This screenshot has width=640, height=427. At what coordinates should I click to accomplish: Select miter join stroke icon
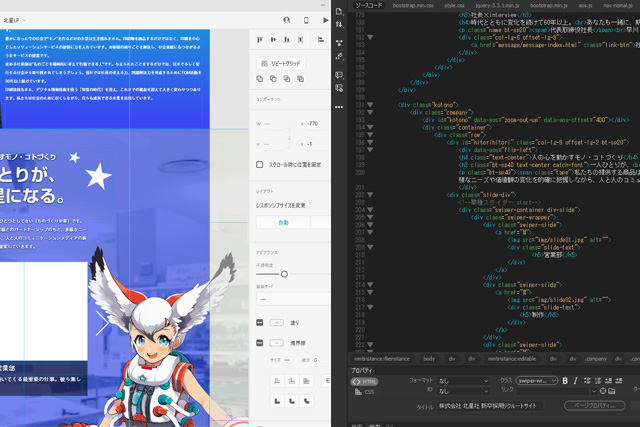(x=277, y=401)
